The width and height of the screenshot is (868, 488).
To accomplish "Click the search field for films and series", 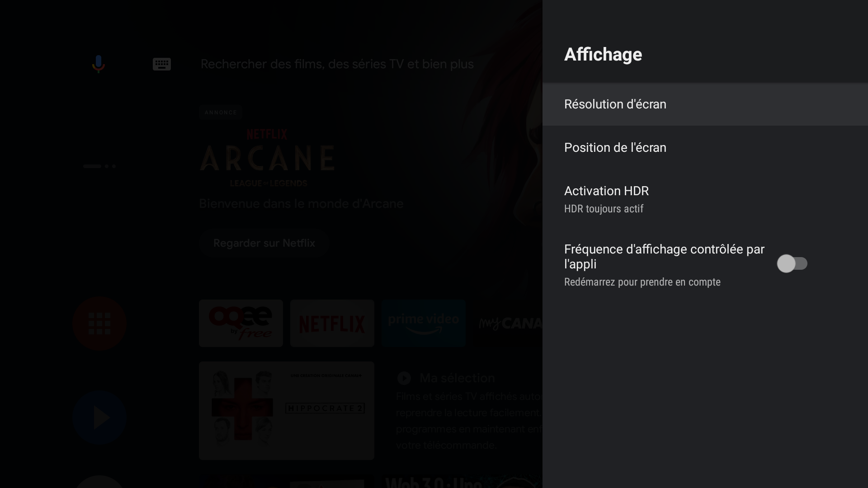I will coord(337,64).
